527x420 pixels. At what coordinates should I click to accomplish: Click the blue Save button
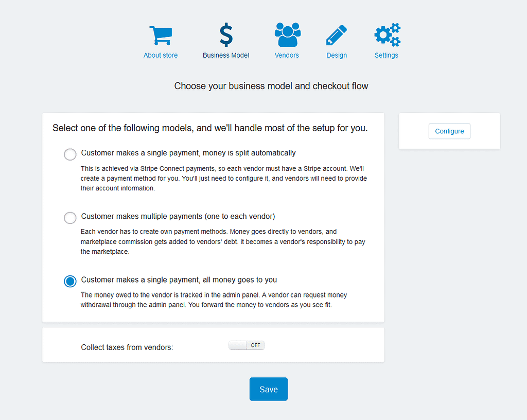(269, 389)
